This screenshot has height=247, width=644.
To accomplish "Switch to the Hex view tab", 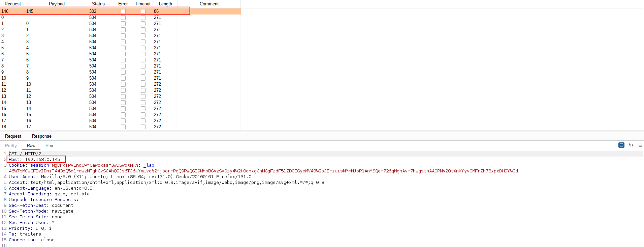I will [x=49, y=146].
